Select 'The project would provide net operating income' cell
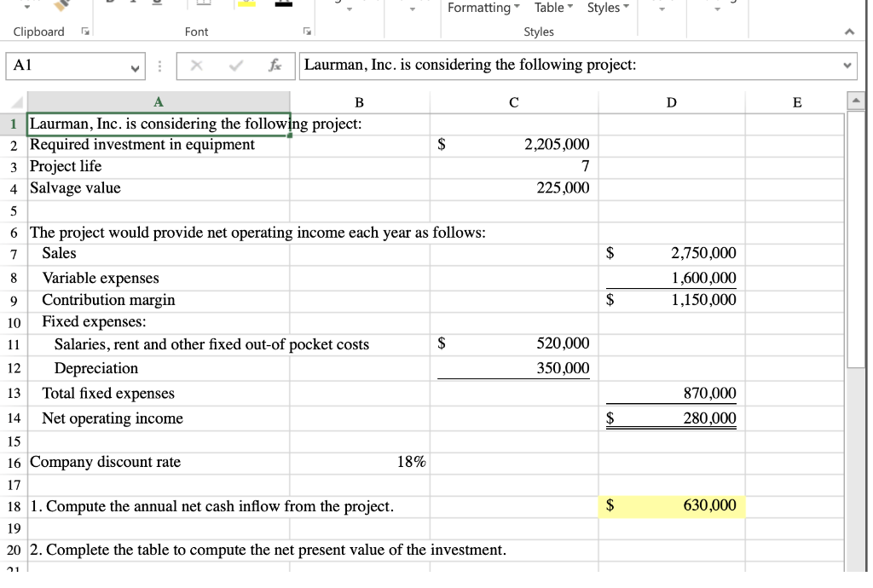 158,233
